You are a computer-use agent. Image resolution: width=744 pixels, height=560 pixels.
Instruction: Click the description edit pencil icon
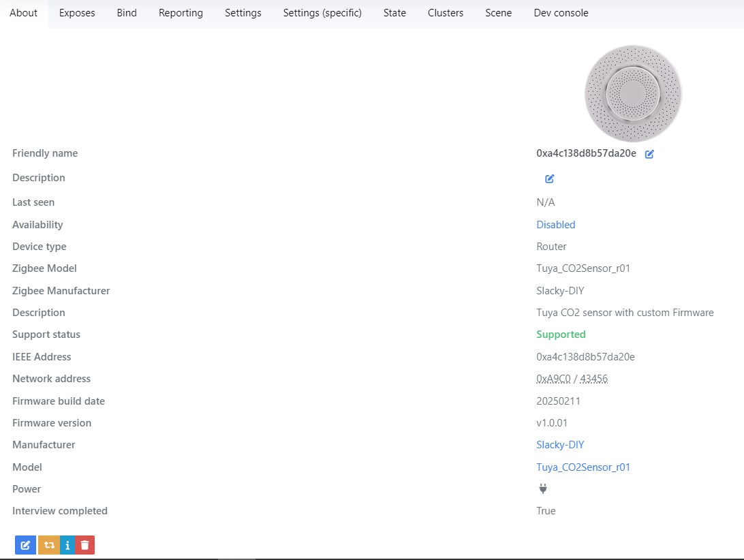tap(549, 178)
